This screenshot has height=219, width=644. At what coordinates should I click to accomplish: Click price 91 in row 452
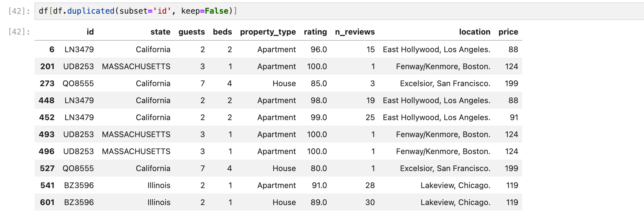(x=514, y=117)
